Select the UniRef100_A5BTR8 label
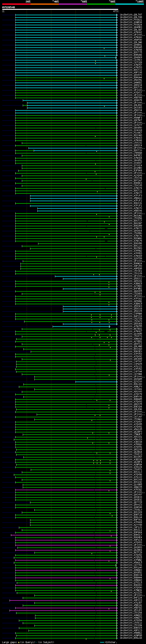The image size is (146, 644). (x=131, y=98)
